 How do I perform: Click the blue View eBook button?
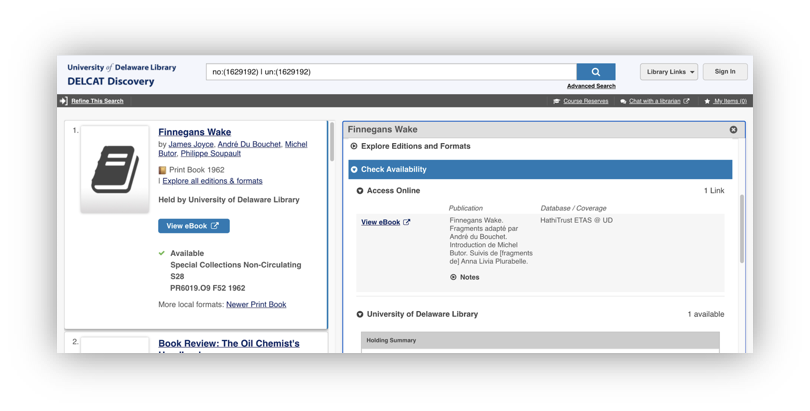pyautogui.click(x=194, y=226)
